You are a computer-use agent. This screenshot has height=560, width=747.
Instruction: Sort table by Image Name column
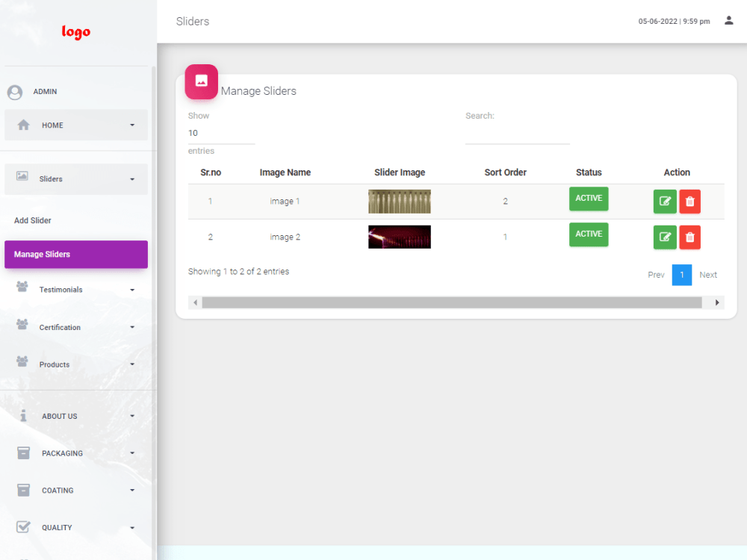[285, 172]
